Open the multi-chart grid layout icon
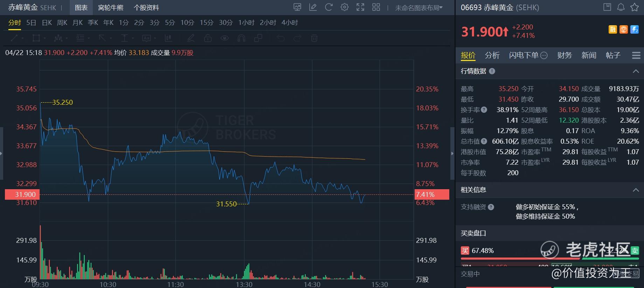The height and width of the screenshot is (288, 644). (x=376, y=7)
